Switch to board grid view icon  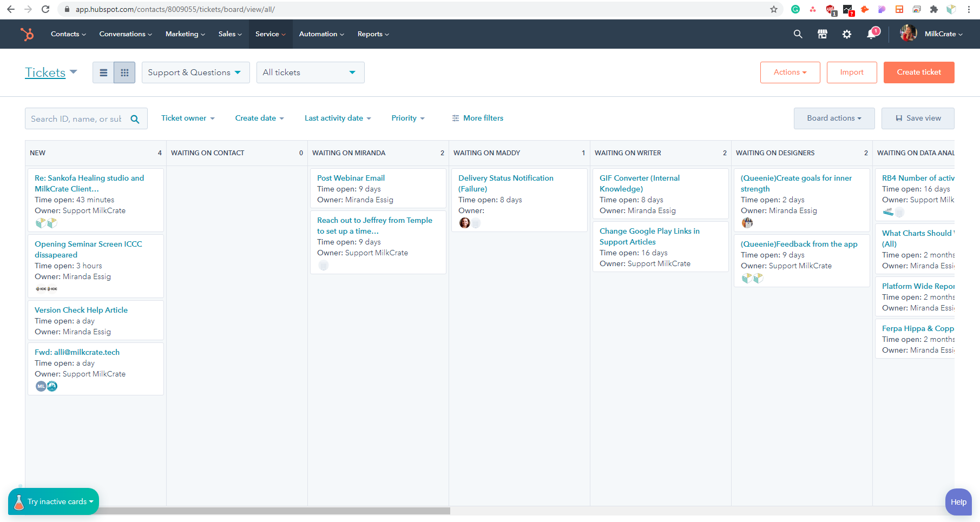124,72
